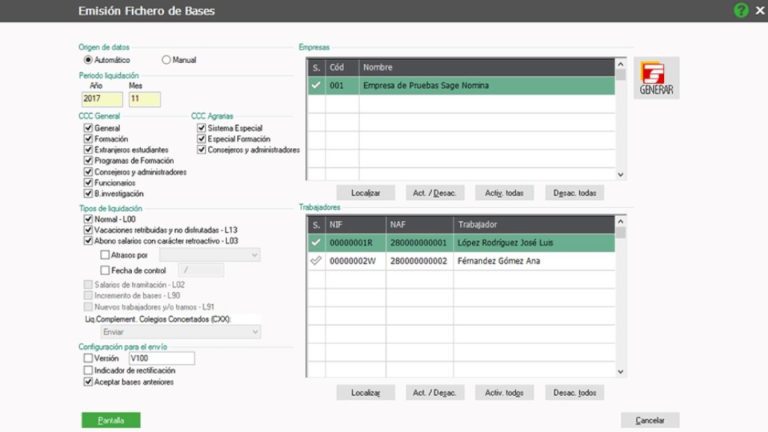The width and height of the screenshot is (768, 432).
Task: Toggle the checkmark for Empresa de Pruebas Sage Nomina
Action: [315, 86]
